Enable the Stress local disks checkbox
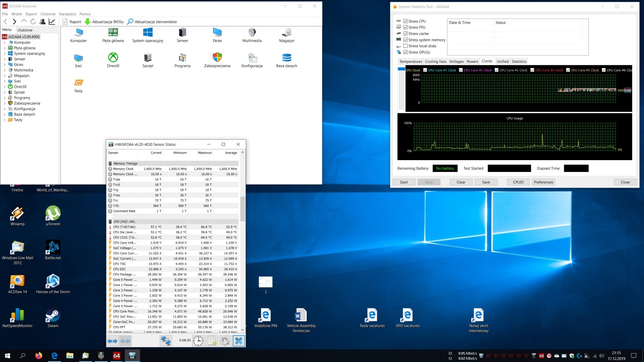Screen dimensions: 644x362 (405, 46)
